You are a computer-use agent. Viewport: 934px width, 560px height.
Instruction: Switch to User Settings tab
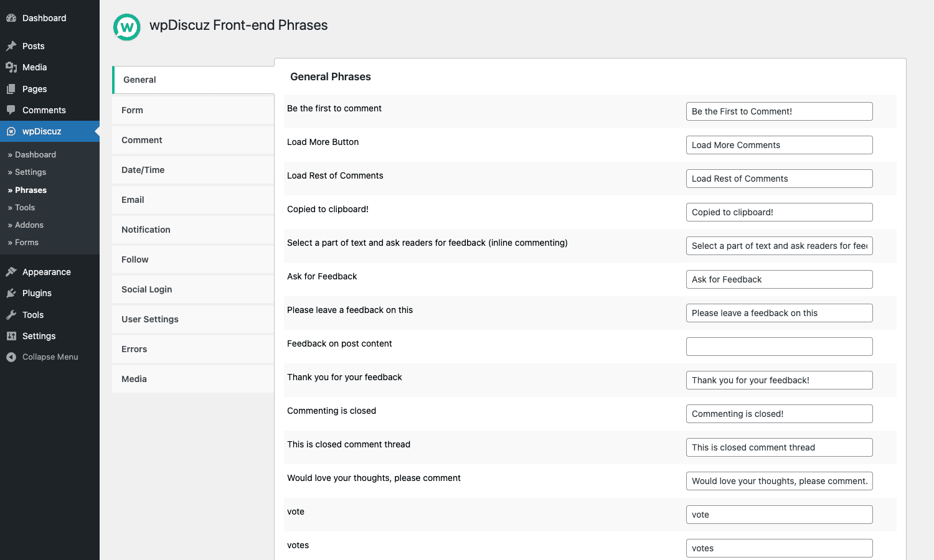193,319
